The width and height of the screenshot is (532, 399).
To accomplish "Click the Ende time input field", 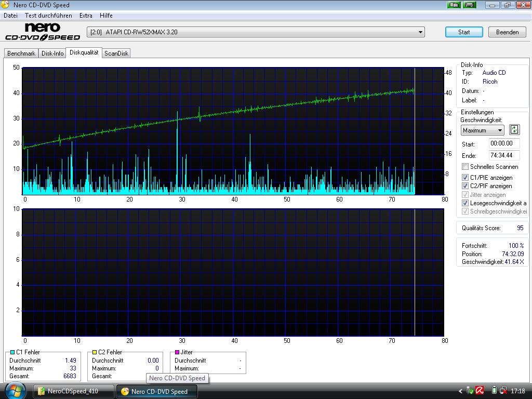I will (x=503, y=155).
